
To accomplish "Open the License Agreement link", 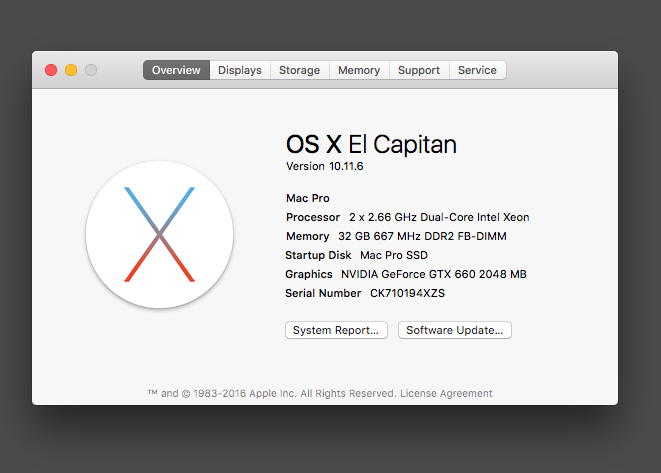I will pyautogui.click(x=446, y=393).
